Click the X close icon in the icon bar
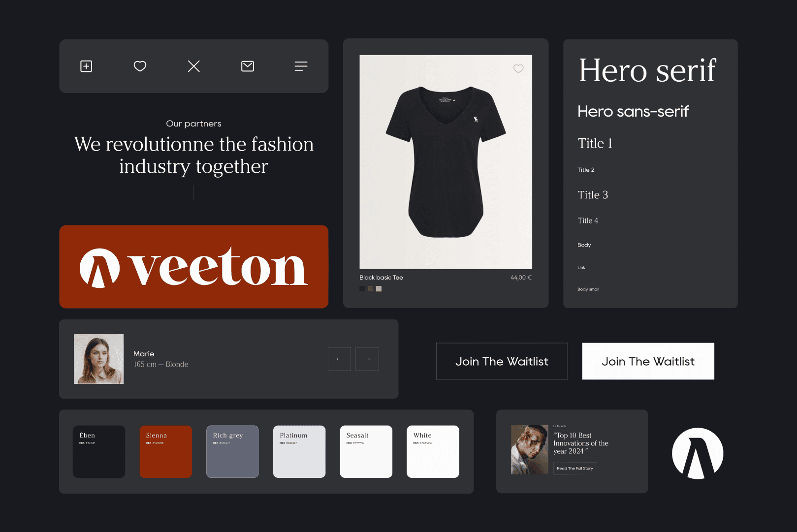This screenshot has height=532, width=797. pos(194,66)
